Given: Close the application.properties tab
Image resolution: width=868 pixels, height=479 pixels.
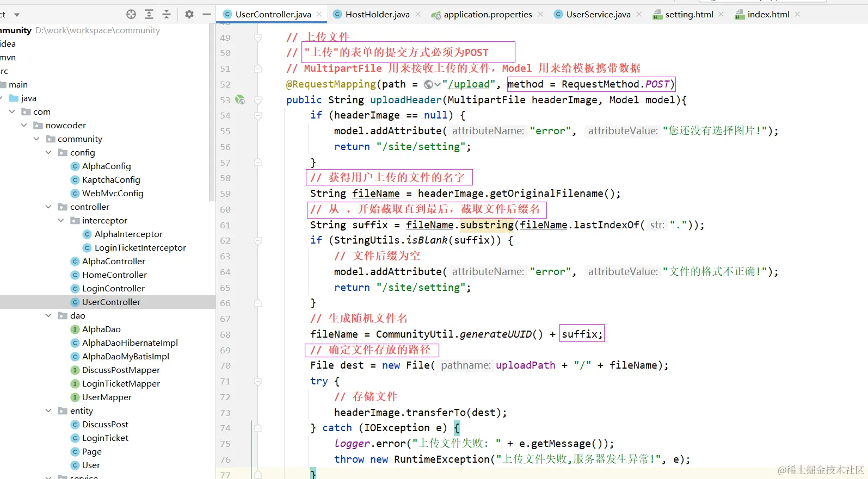Looking at the screenshot, I should (x=540, y=14).
